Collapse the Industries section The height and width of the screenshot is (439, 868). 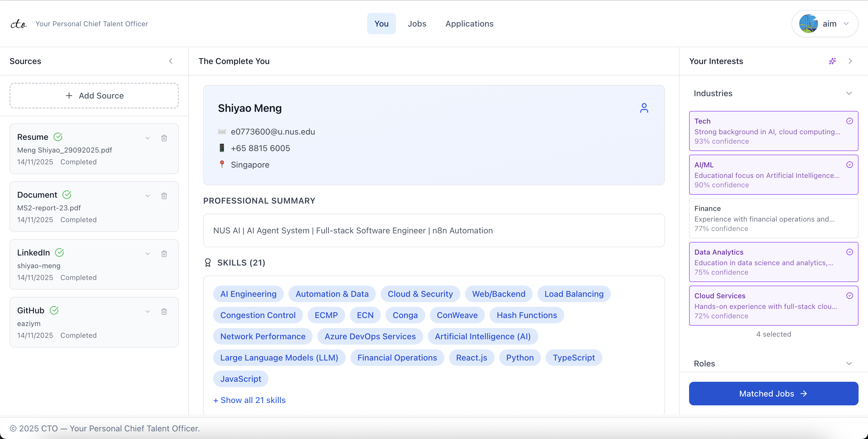coord(849,93)
